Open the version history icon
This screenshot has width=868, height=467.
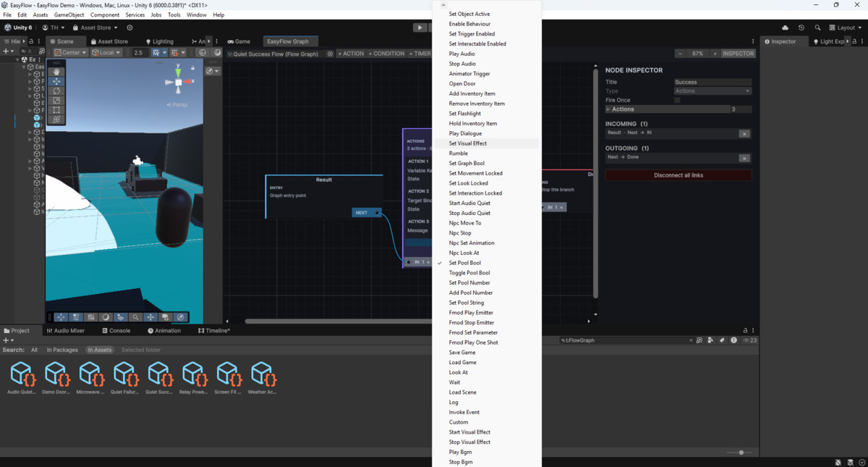tap(801, 28)
